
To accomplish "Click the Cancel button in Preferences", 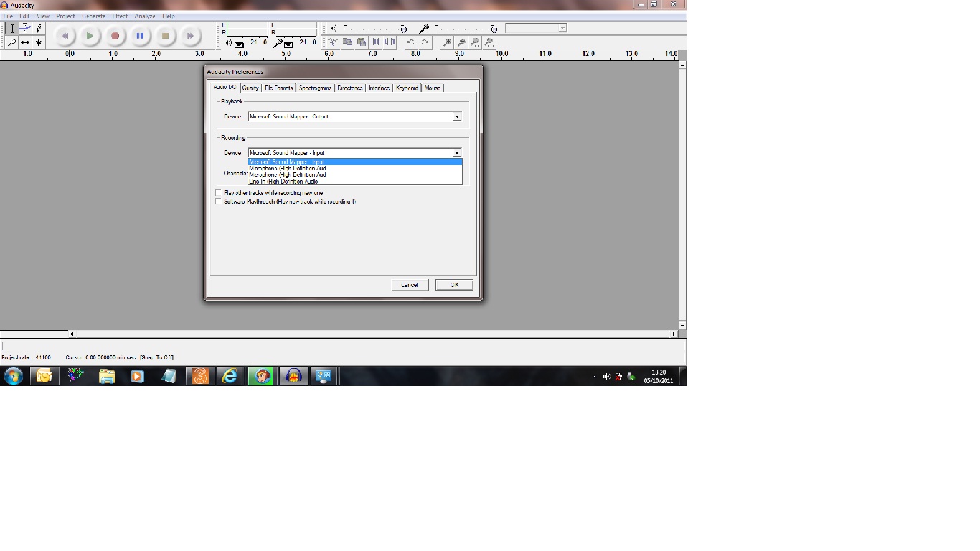I will click(409, 285).
